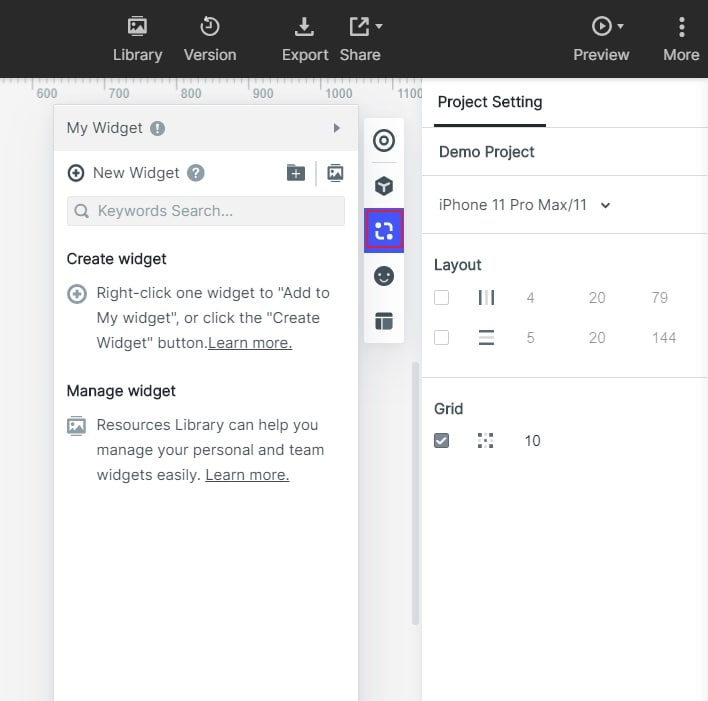Screen dimensions: 708x701
Task: Open the Library from the top toolbar
Action: pos(137,39)
